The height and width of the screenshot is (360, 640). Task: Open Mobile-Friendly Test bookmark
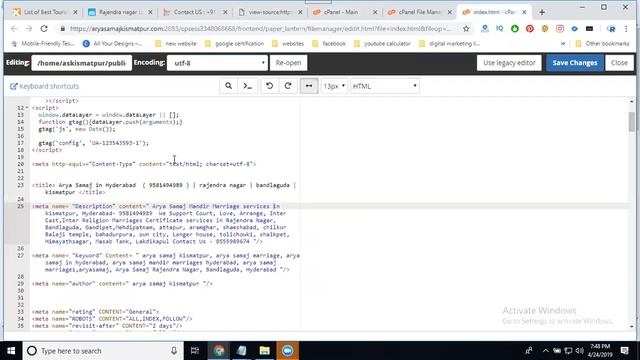tap(42, 43)
